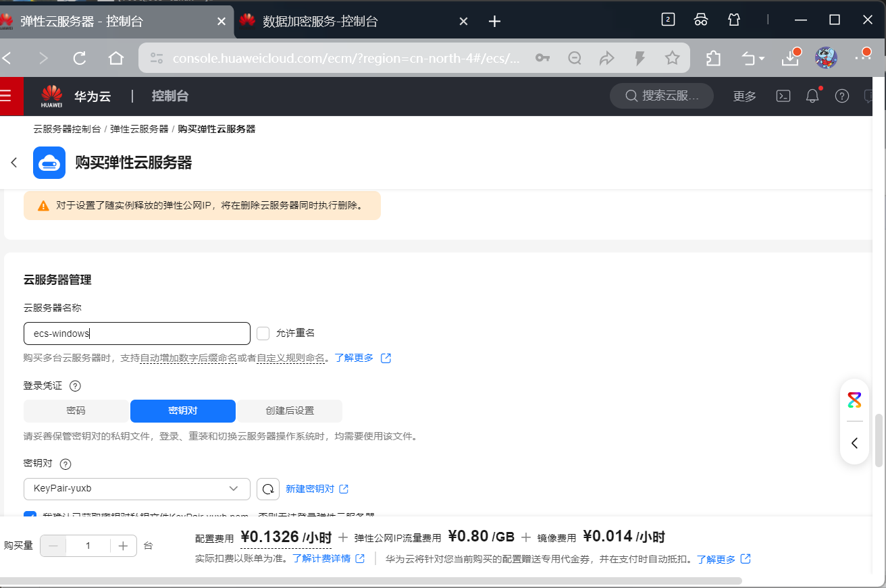Click the 弹性云服务器 breadcrumb
This screenshot has height=588, width=886.
139,129
